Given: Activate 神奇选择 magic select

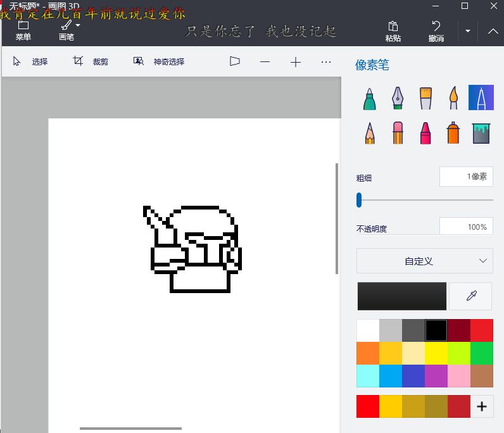Looking at the screenshot, I should click(x=159, y=61).
